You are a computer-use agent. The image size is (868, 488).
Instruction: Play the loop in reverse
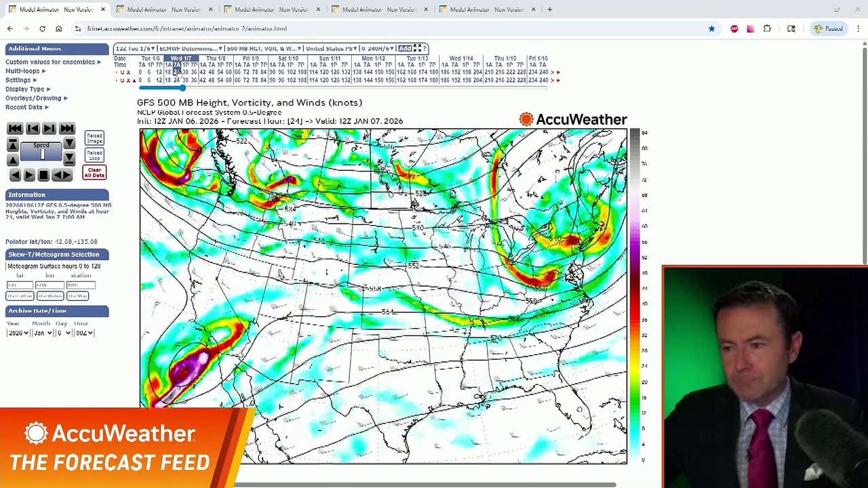coord(15,175)
